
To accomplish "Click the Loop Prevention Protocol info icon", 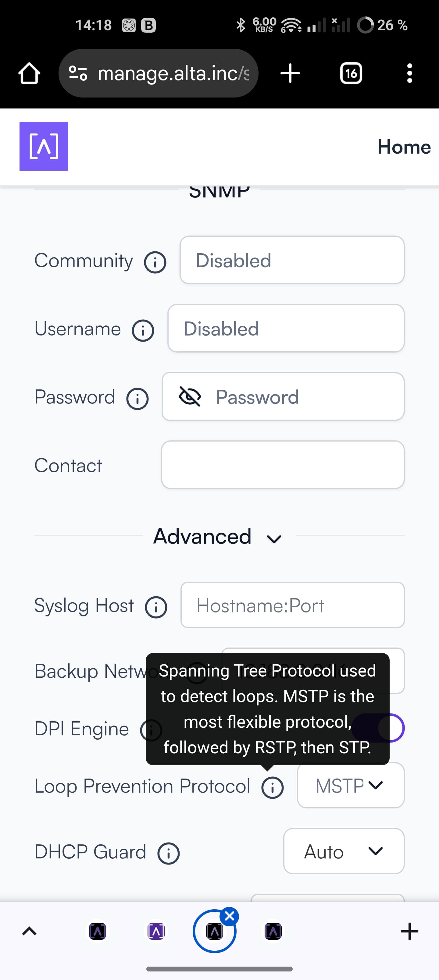I will pos(272,787).
